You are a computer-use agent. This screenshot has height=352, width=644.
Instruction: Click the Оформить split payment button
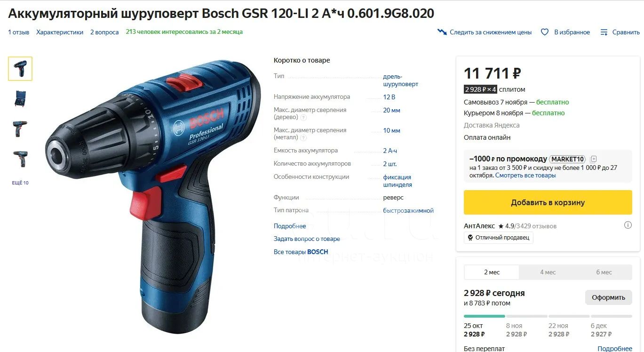[x=608, y=297]
